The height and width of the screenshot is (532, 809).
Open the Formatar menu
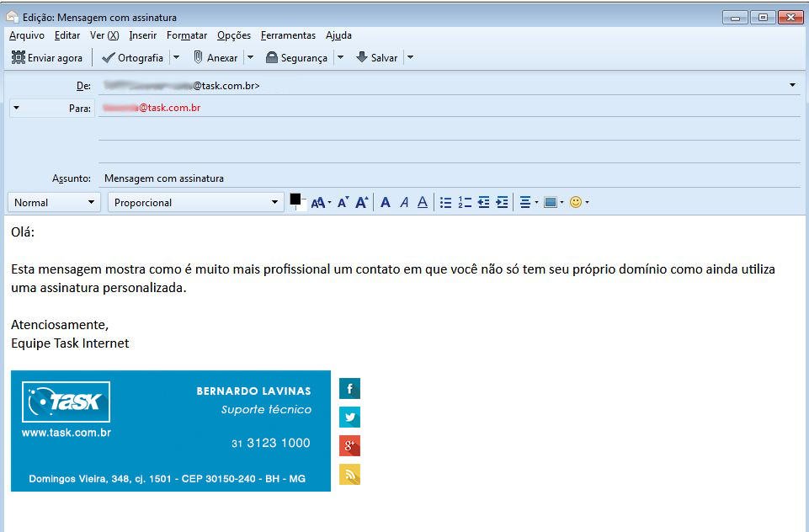[x=186, y=35]
